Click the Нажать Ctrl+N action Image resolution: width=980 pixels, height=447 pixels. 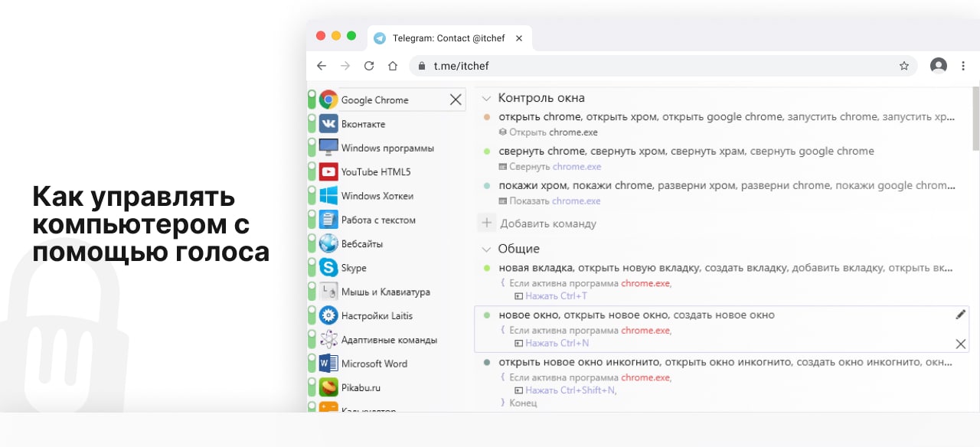pos(550,343)
